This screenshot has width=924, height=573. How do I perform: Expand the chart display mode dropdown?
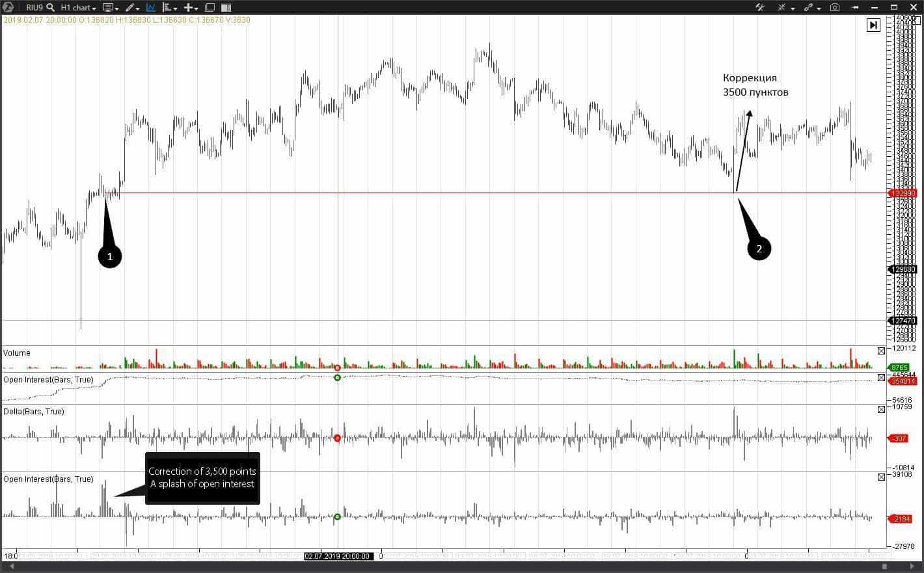[x=111, y=8]
